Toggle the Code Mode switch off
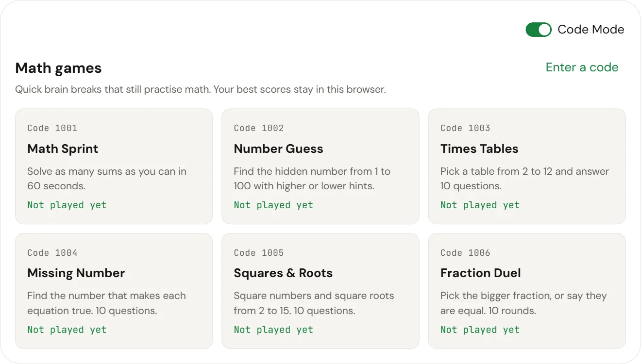This screenshot has height=364, width=641. click(539, 30)
